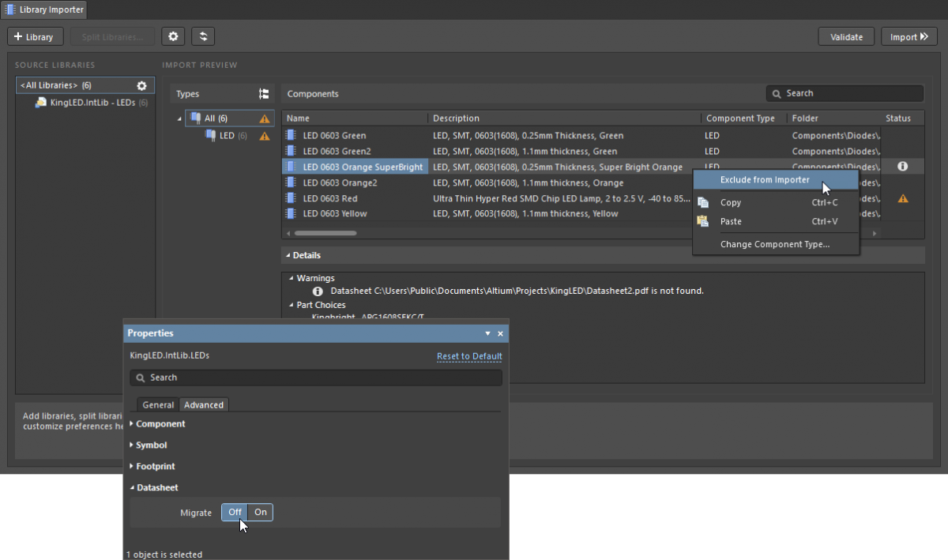
Task: Switch to the Advanced tab in Properties
Action: (204, 404)
